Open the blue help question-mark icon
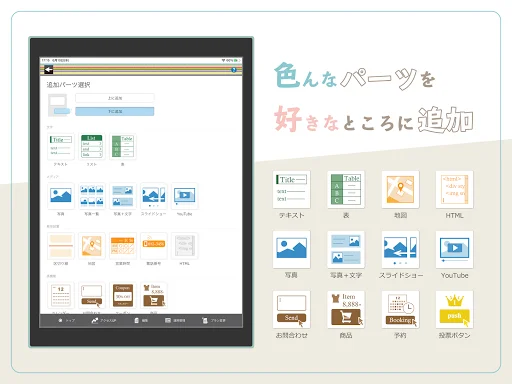512x384 pixels. (x=234, y=70)
